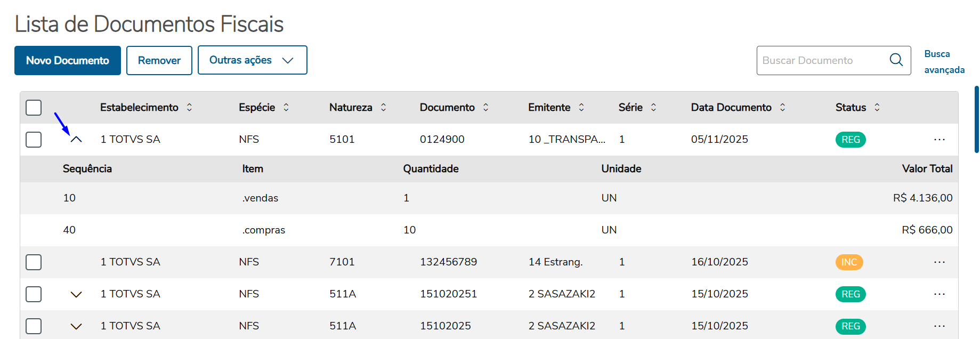The height and width of the screenshot is (339, 980).
Task: Open the Outras ações dropdown
Action: (x=252, y=60)
